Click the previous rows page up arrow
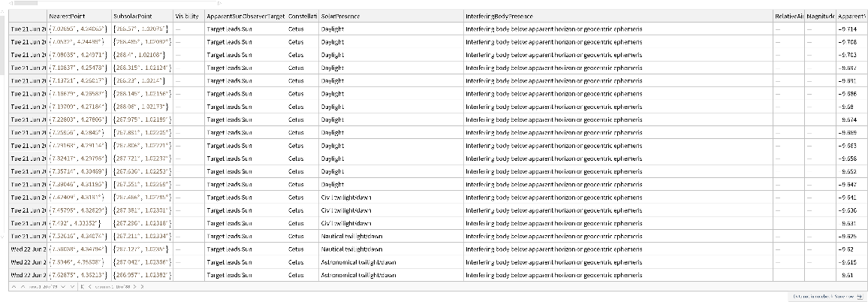 (23, 286)
